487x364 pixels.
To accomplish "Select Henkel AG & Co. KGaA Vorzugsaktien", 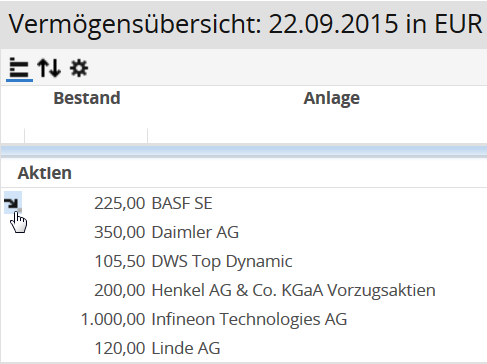I will point(293,290).
